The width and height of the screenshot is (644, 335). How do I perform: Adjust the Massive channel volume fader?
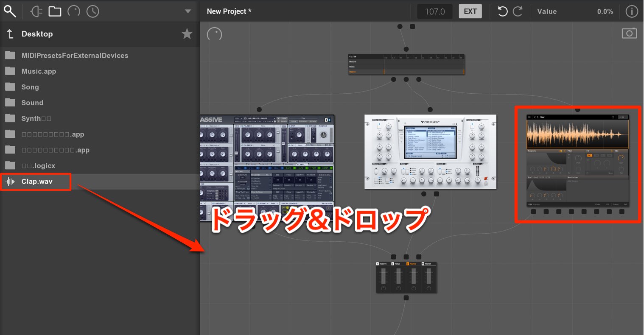point(384,276)
